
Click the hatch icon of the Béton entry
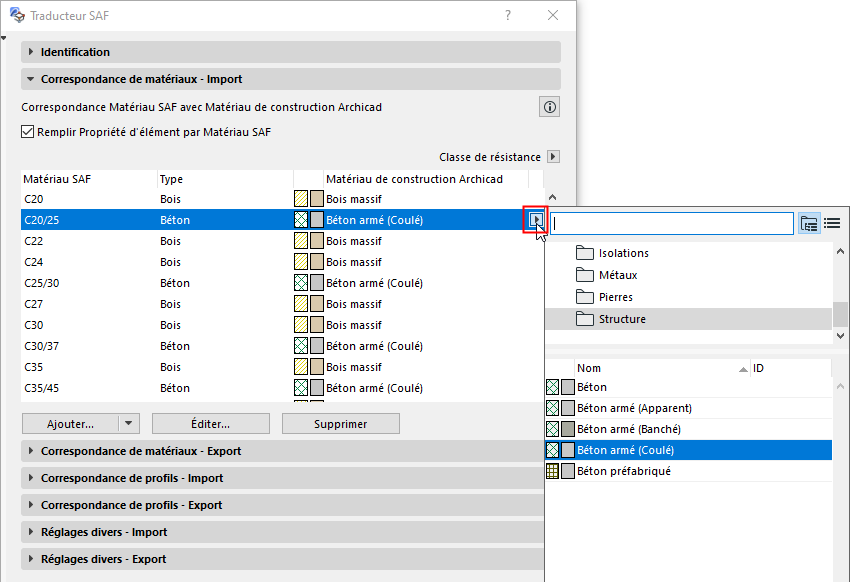tap(552, 387)
